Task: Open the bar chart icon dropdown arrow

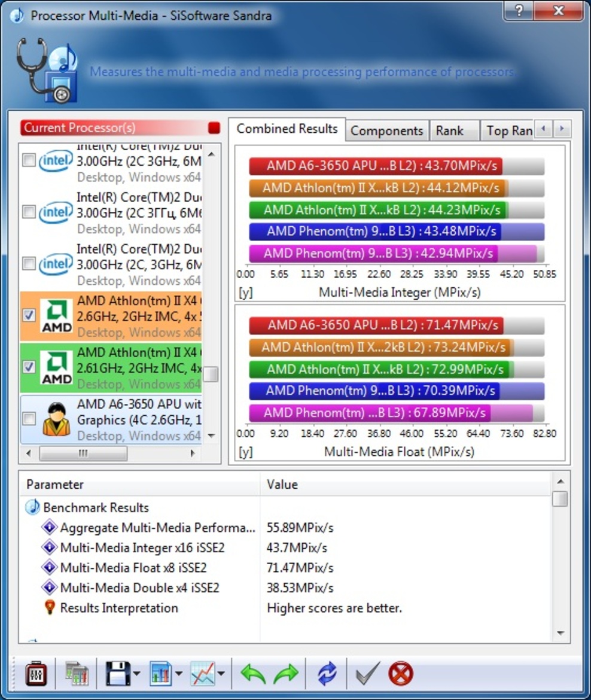Action: [x=178, y=674]
